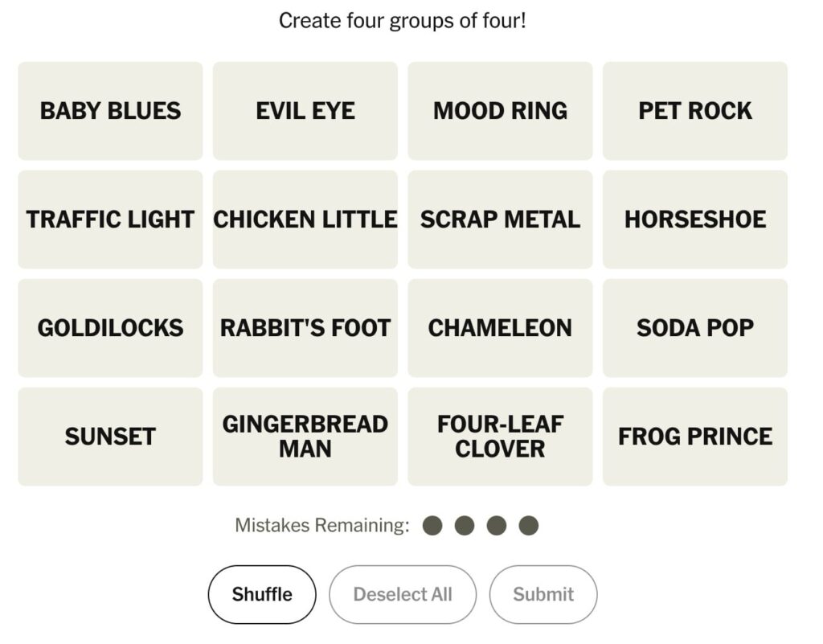The height and width of the screenshot is (644, 823).
Task: Toggle the MOOD RING tile
Action: coord(500,111)
